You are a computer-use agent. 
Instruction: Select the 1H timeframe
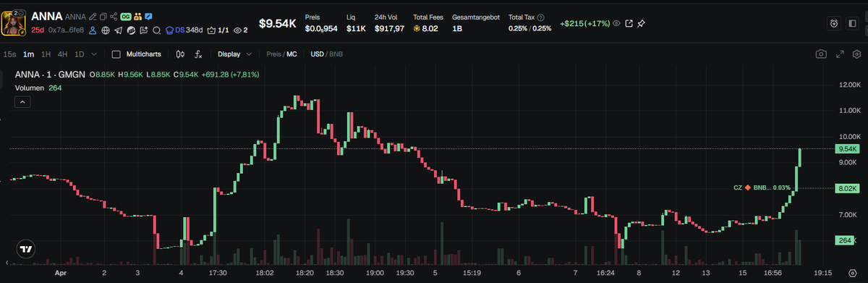[46, 54]
